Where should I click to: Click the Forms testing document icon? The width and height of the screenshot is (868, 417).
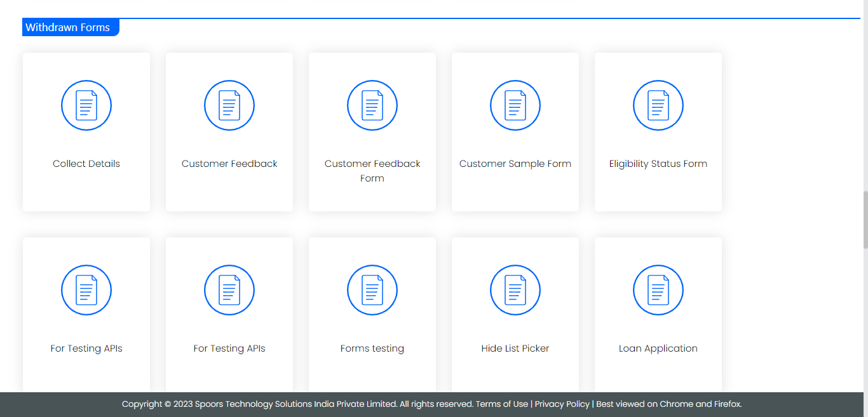(372, 290)
